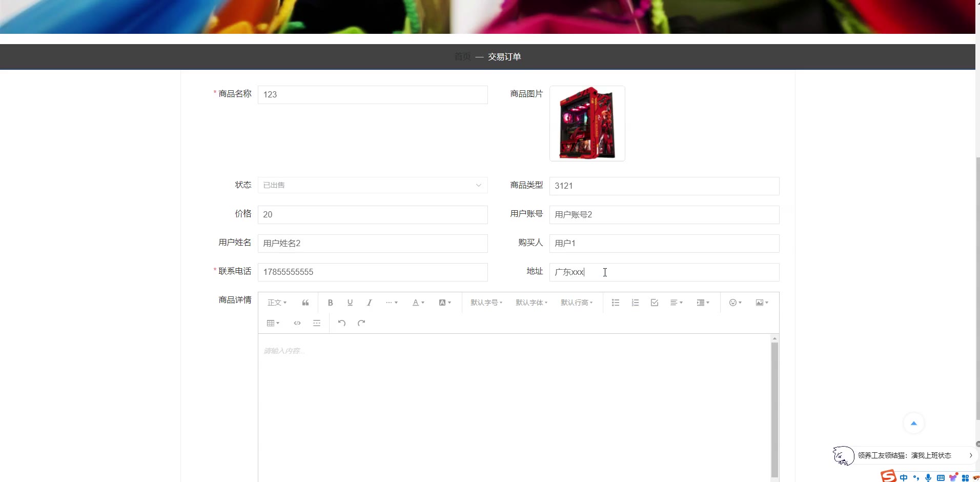
Task: Toggle underline formatting in the editor
Action: (x=350, y=303)
